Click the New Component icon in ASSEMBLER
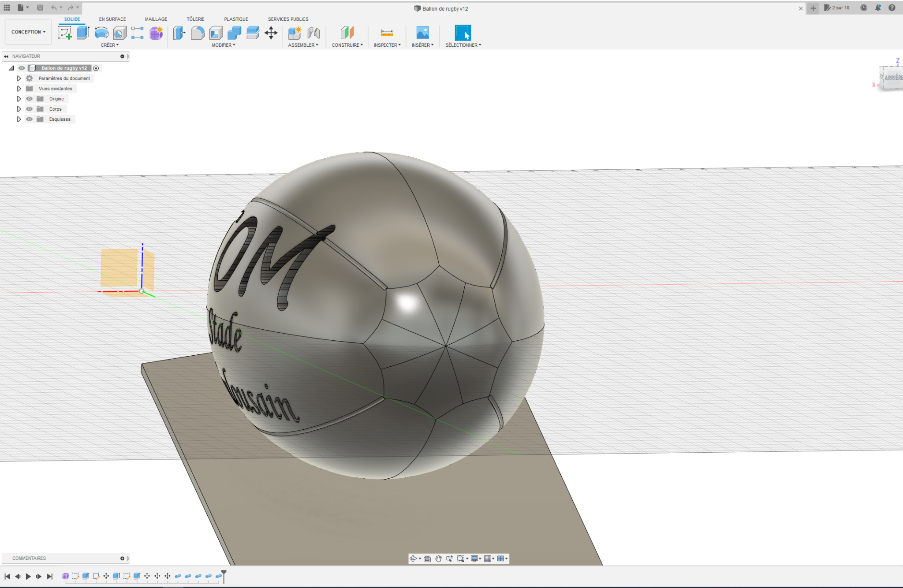This screenshot has height=588, width=903. tap(295, 33)
